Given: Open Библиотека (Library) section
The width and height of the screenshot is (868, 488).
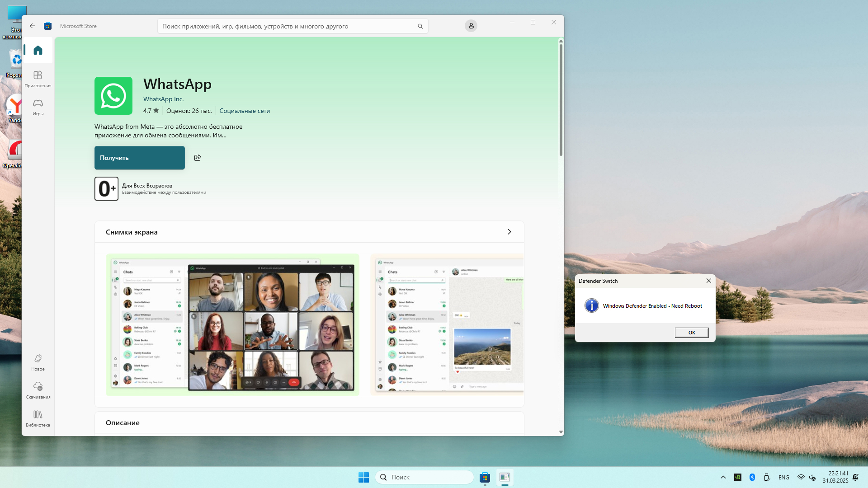Looking at the screenshot, I should pos(38,418).
